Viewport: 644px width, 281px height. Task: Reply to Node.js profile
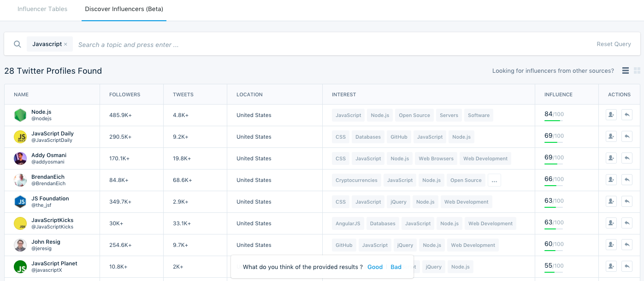click(x=627, y=115)
